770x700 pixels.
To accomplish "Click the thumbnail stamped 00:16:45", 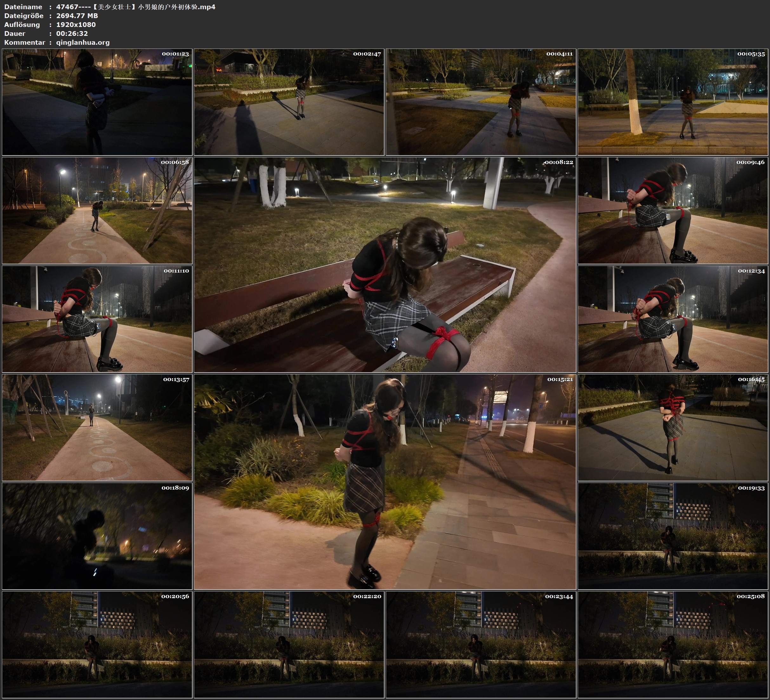I will pyautogui.click(x=673, y=427).
